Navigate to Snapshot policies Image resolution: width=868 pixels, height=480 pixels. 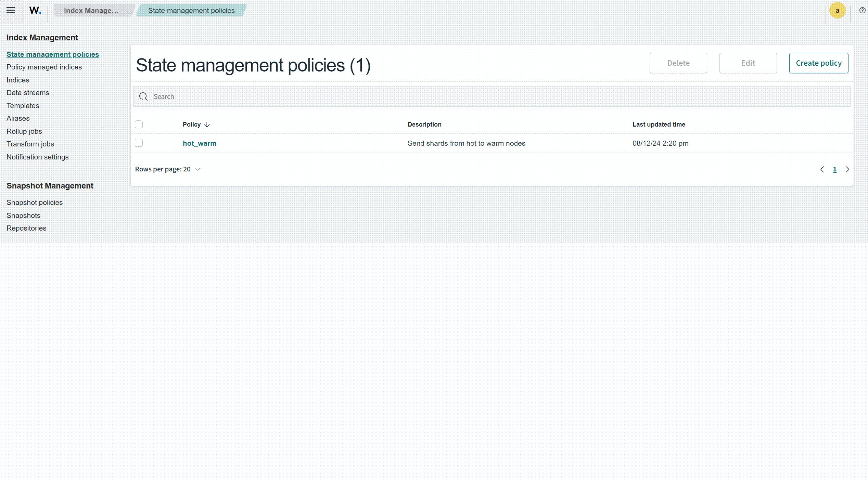click(35, 203)
